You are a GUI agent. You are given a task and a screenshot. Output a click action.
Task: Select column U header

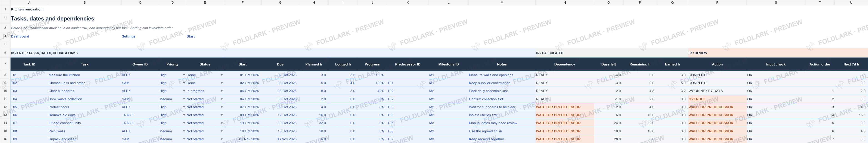(x=851, y=2)
